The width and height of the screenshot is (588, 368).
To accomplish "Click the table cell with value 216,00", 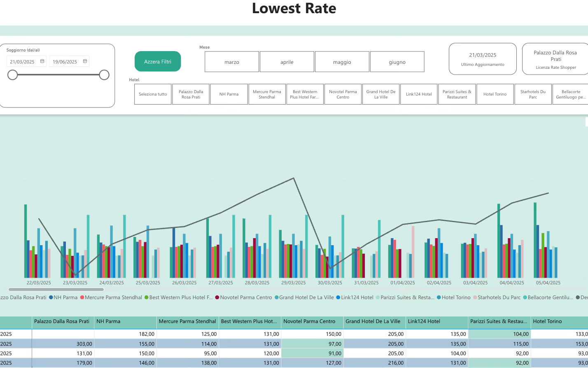I will pyautogui.click(x=375, y=363).
